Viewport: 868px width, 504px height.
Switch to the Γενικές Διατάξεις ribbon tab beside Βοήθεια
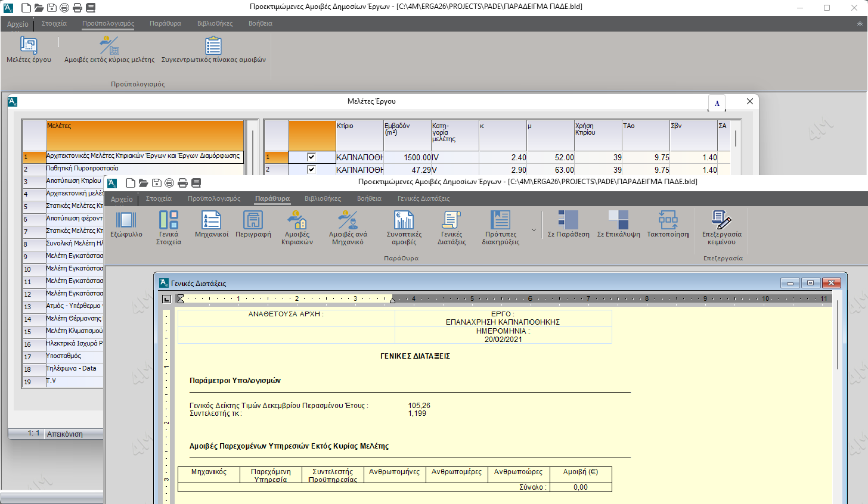tap(423, 199)
